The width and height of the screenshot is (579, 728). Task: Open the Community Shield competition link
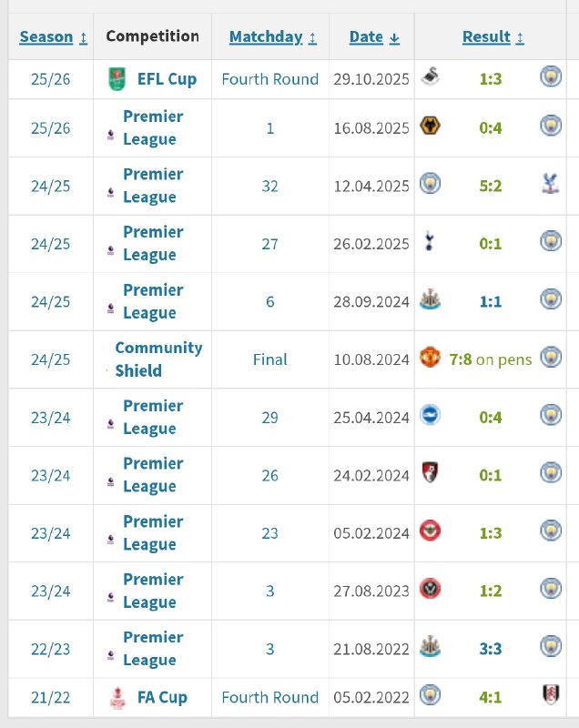157,359
